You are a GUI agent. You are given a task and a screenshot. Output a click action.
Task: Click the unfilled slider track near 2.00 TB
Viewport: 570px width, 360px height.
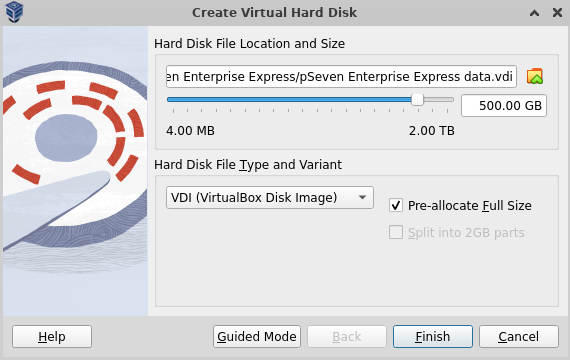tap(439, 99)
